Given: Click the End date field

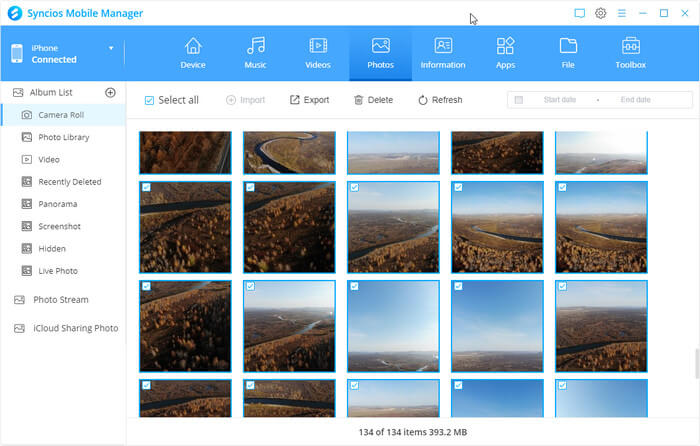Looking at the screenshot, I should coord(635,100).
